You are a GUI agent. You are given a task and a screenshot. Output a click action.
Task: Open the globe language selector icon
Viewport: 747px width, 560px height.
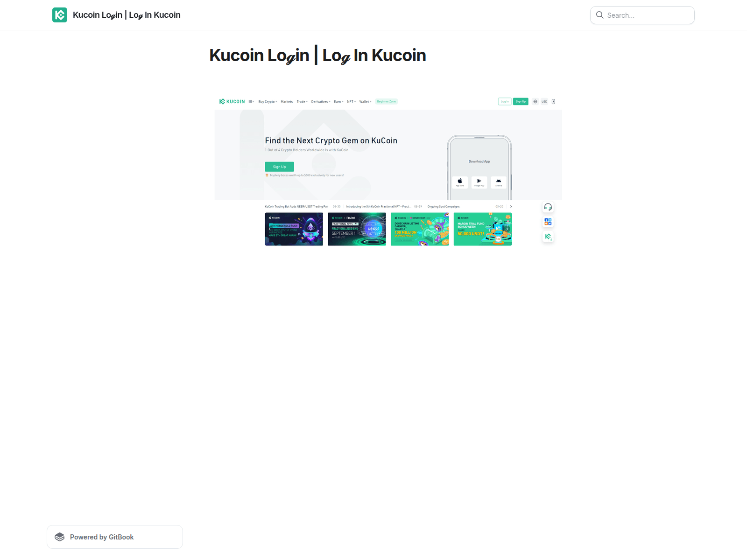point(535,101)
